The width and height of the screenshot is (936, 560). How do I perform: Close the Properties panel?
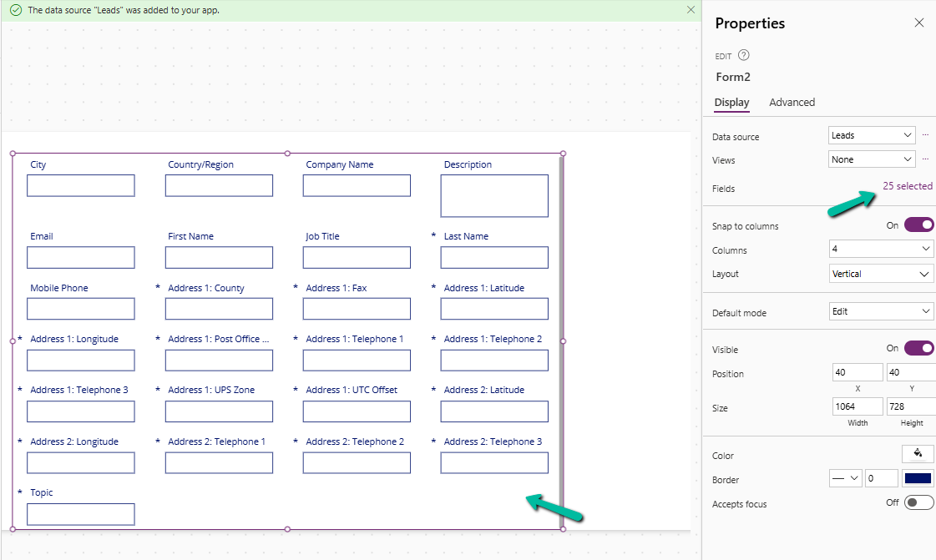(x=919, y=23)
